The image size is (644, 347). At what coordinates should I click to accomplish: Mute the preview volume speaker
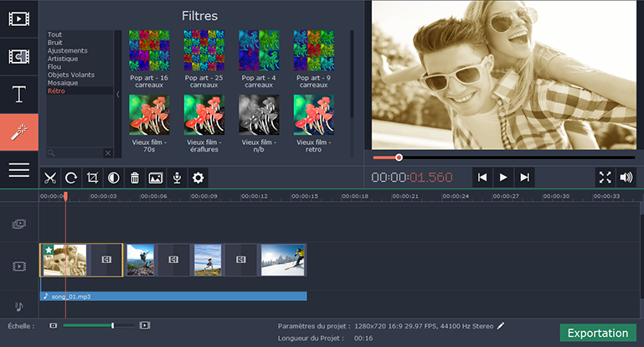[626, 177]
